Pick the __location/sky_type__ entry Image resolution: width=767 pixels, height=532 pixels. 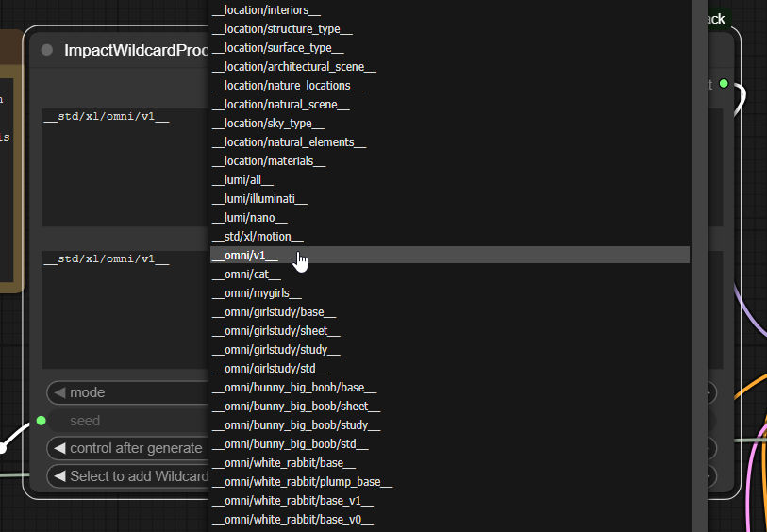click(x=450, y=124)
